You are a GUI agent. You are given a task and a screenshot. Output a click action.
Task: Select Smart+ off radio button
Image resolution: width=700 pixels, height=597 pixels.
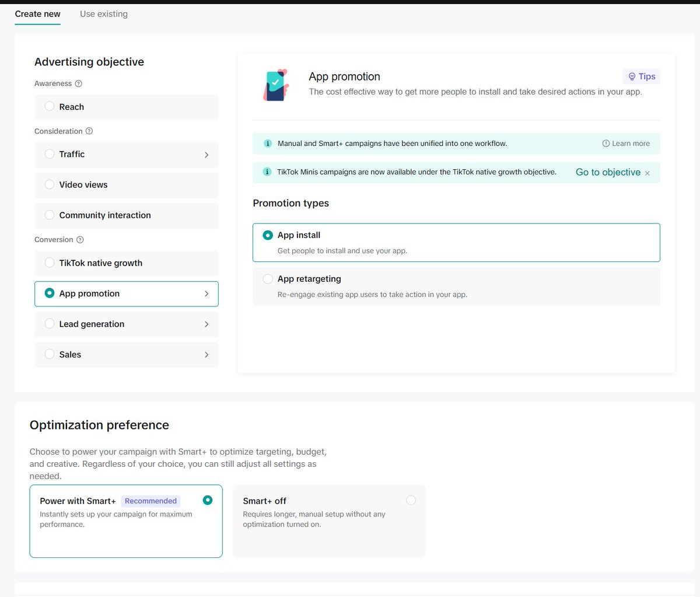pyautogui.click(x=411, y=500)
